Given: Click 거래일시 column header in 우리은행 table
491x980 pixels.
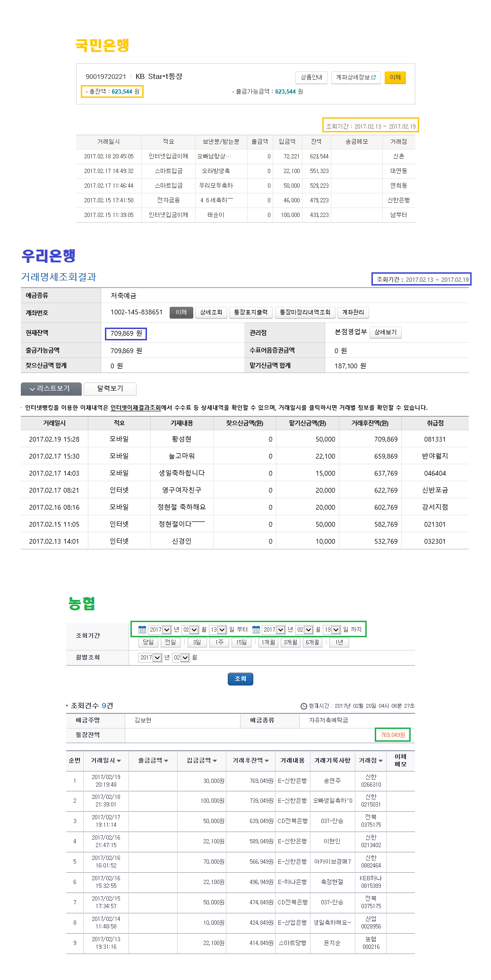Looking at the screenshot, I should pyautogui.click(x=54, y=423).
